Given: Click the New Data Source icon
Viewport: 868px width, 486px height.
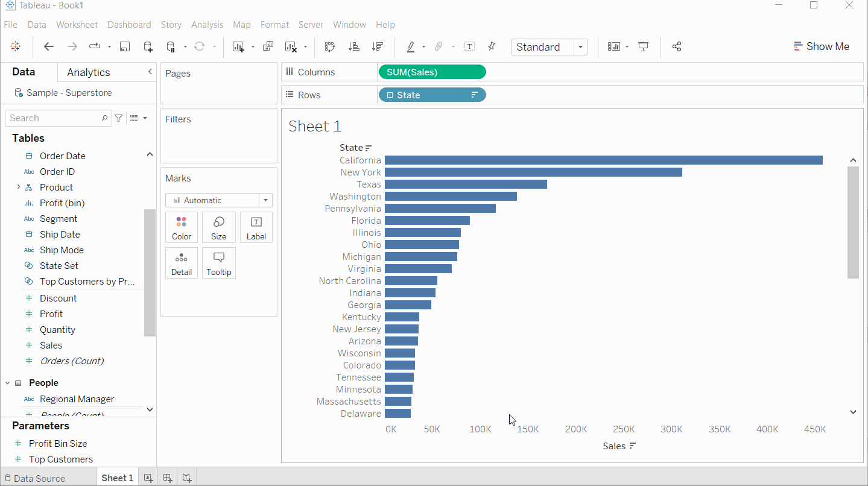Looking at the screenshot, I should coord(148,47).
